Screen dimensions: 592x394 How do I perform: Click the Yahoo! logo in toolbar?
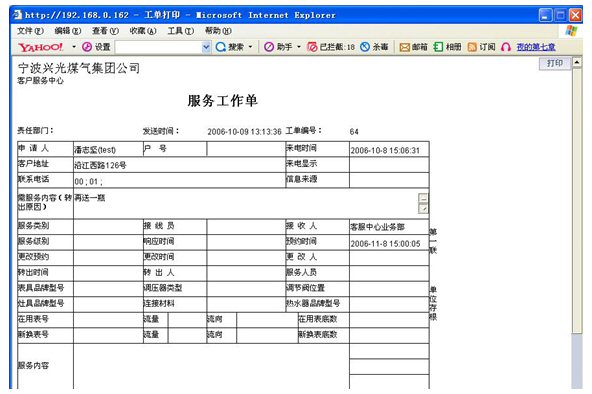pos(41,47)
